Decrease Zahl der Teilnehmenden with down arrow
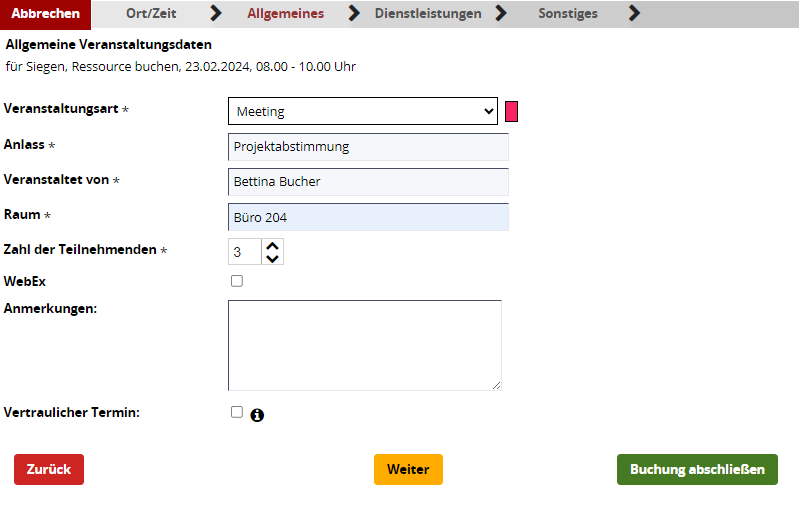This screenshot has width=799, height=505. tap(273, 258)
